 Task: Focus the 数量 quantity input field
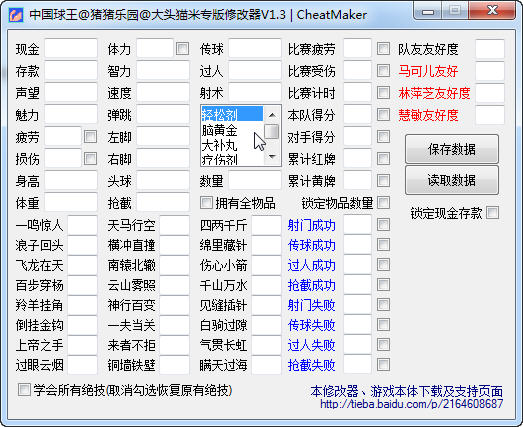(x=255, y=181)
